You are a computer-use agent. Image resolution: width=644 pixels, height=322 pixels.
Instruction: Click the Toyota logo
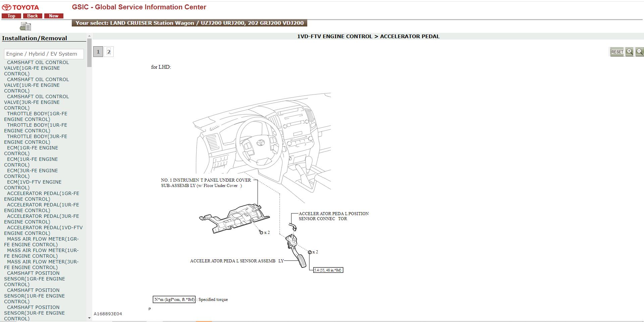tap(20, 7)
